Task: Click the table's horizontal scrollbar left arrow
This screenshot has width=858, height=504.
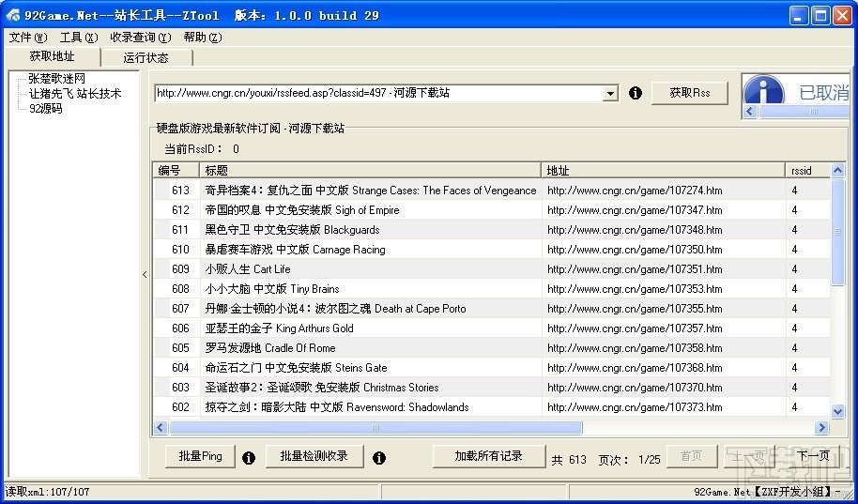Action: click(x=161, y=428)
